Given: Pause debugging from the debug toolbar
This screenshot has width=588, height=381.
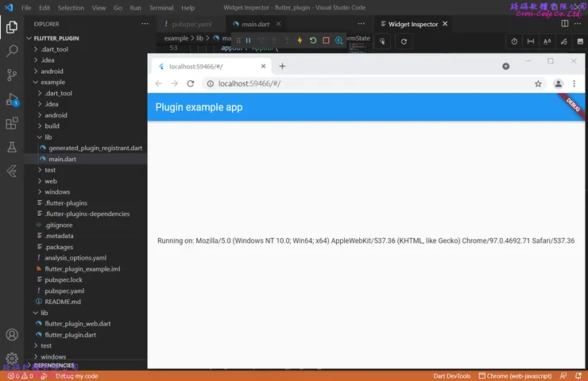Looking at the screenshot, I should pos(248,40).
